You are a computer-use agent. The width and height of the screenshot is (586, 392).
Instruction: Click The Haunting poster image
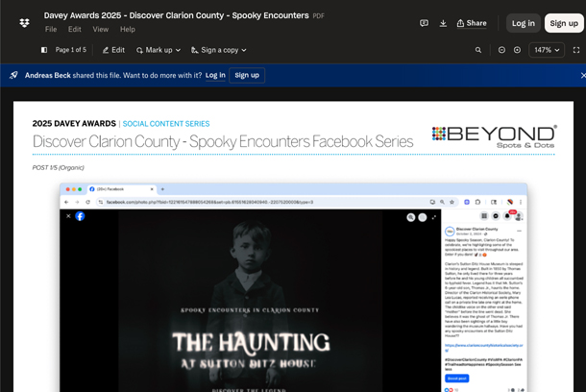[x=251, y=301]
